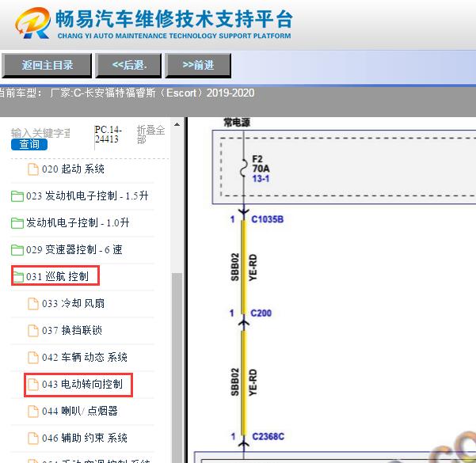The width and height of the screenshot is (476, 463).
Task: Open the 033 冷却风扇 document
Action: (73, 303)
